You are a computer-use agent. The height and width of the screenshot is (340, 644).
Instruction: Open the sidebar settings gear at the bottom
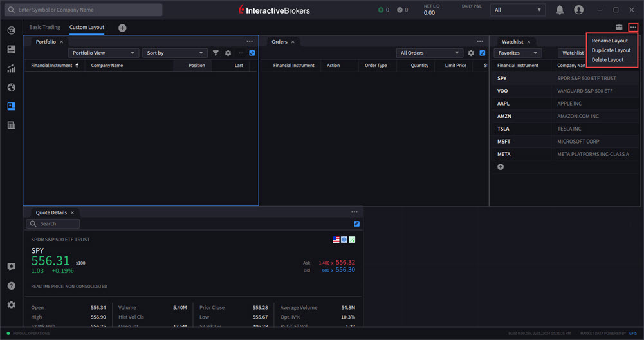pyautogui.click(x=12, y=305)
